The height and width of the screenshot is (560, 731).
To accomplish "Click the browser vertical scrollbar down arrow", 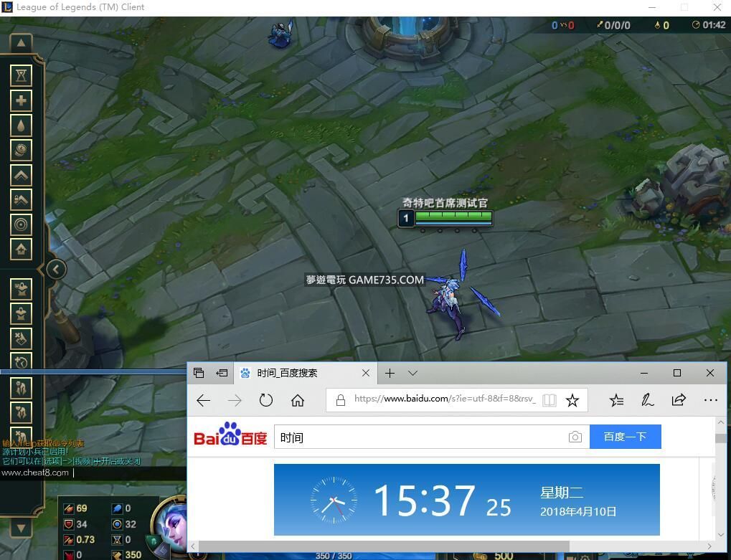I will [721, 535].
